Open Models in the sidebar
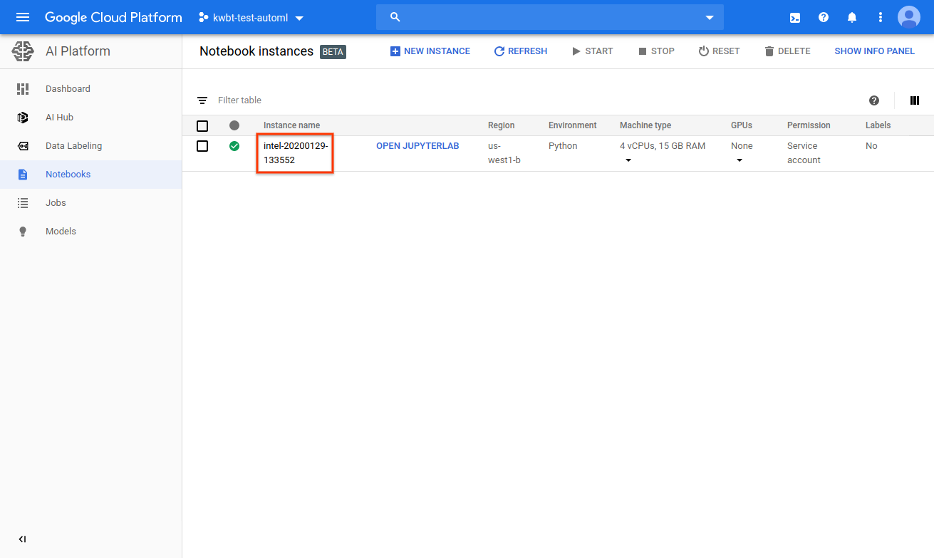The image size is (934, 560). pyautogui.click(x=91, y=232)
